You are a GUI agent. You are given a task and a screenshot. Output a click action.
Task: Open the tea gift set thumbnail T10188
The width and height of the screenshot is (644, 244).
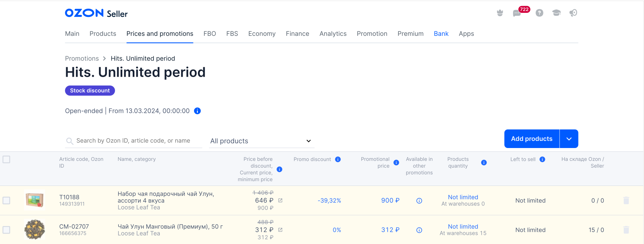[35, 200]
